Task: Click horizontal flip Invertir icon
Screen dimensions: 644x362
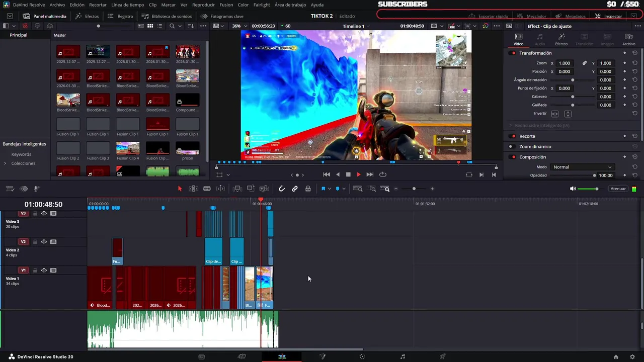Action: click(555, 114)
